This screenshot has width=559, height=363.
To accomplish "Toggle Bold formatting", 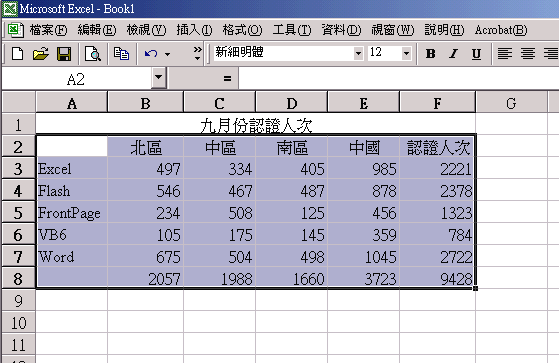I will click(430, 54).
